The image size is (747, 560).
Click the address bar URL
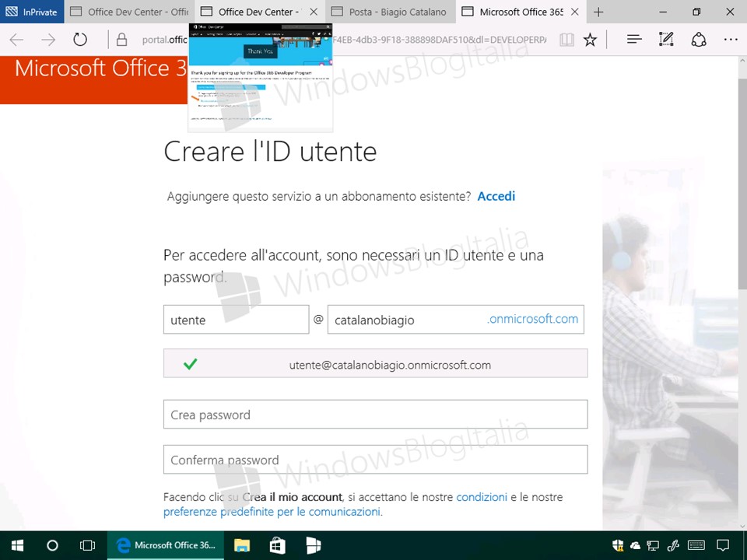[x=343, y=40]
